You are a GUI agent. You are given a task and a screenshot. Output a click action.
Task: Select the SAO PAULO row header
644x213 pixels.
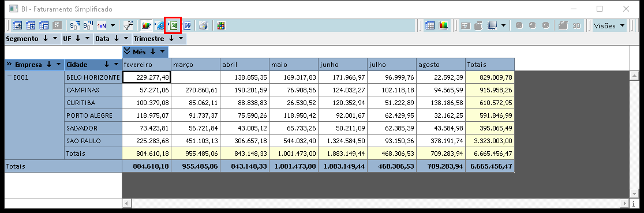(x=93, y=141)
